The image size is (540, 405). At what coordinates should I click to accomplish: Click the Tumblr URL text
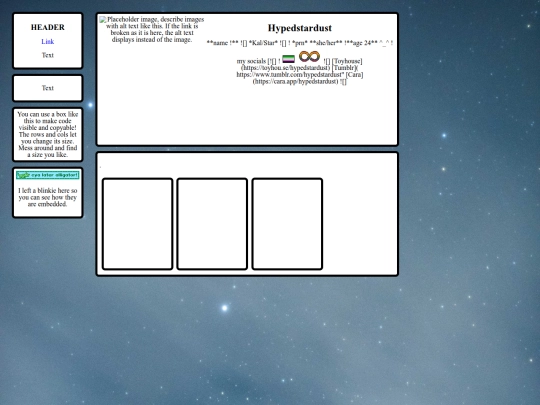(290, 74)
